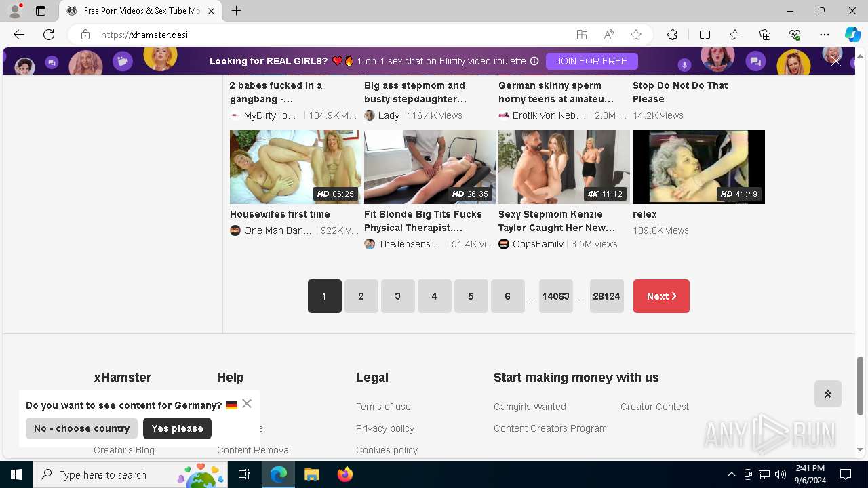Click the scroll to top arrow button
Viewport: 868px width, 488px height.
point(828,394)
